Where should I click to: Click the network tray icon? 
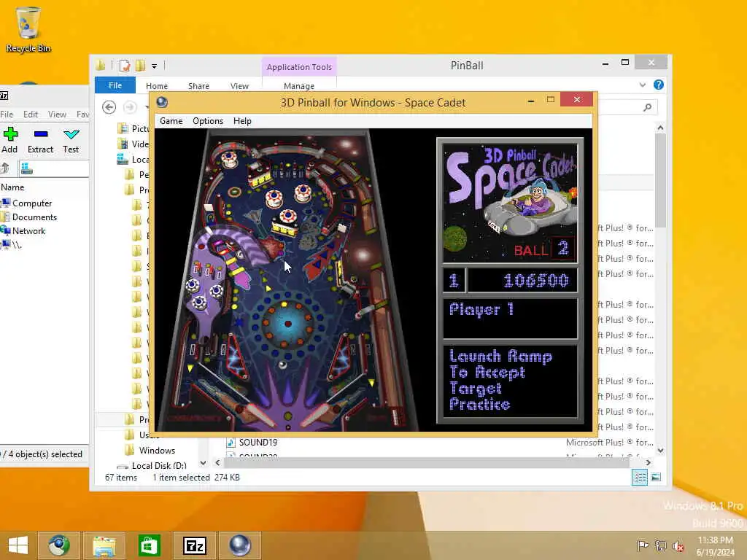click(660, 545)
